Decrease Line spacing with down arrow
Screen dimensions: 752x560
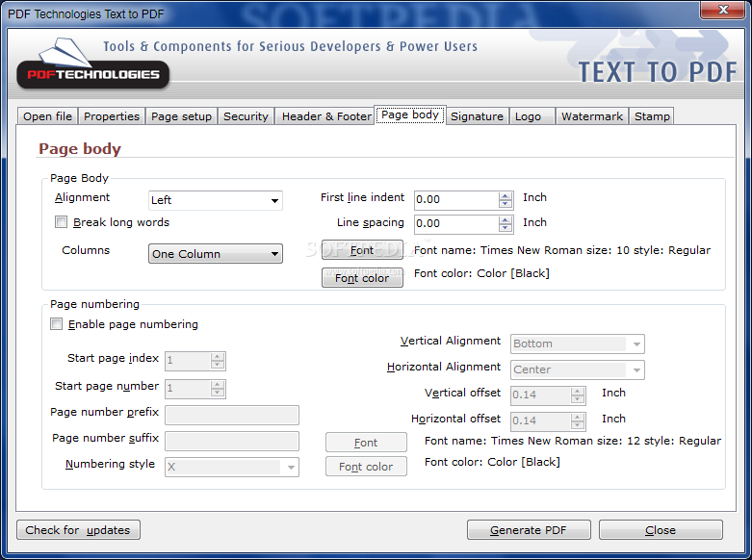[x=505, y=228]
